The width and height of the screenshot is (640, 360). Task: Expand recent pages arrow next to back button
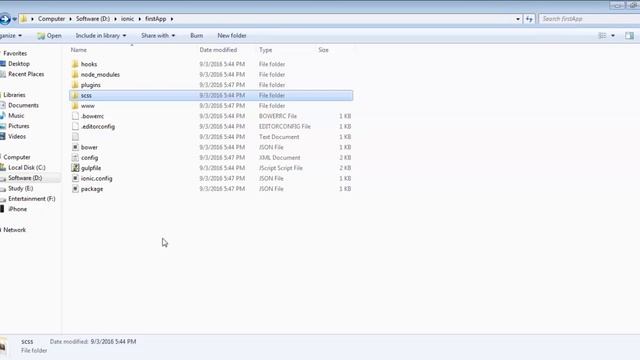tap(14, 19)
